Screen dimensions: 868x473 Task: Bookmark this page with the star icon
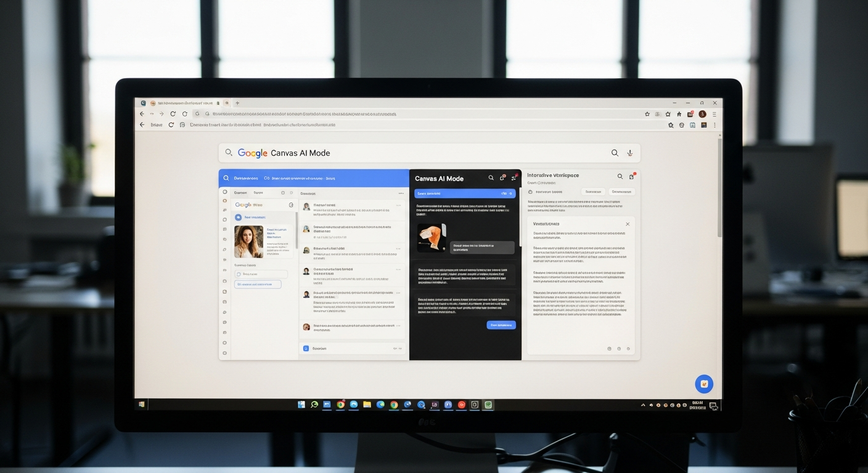[647, 114]
